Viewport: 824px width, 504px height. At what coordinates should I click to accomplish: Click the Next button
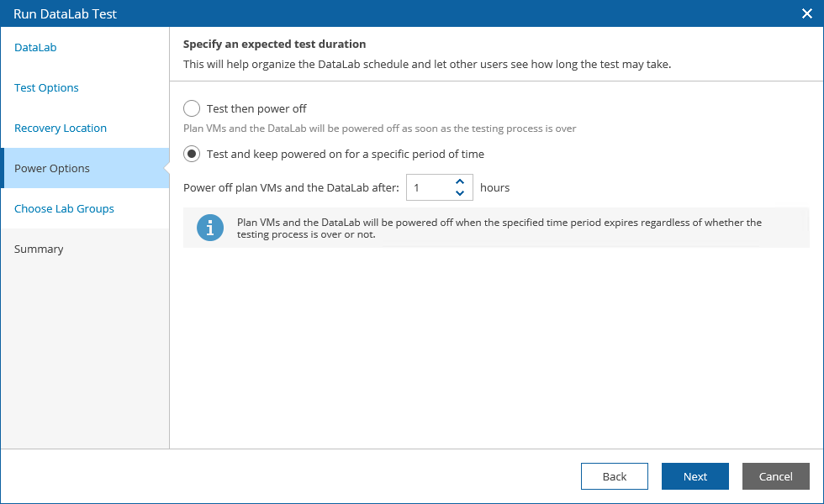coord(695,476)
